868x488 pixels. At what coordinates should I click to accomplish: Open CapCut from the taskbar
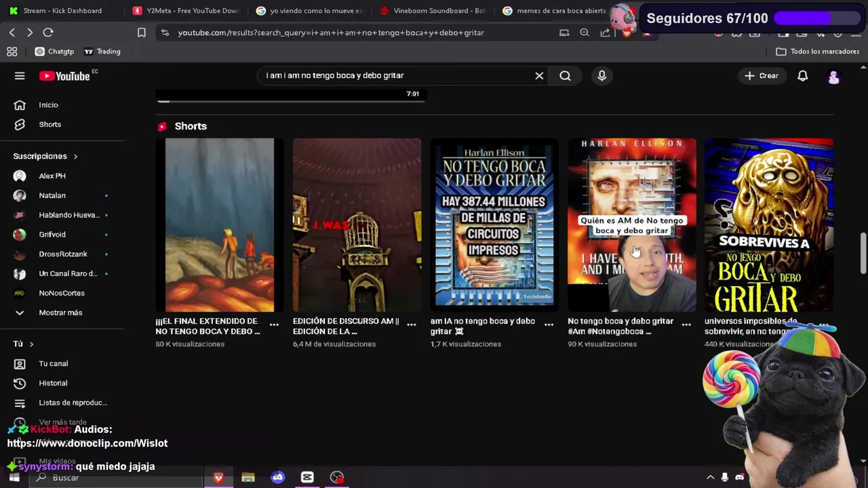click(x=307, y=478)
